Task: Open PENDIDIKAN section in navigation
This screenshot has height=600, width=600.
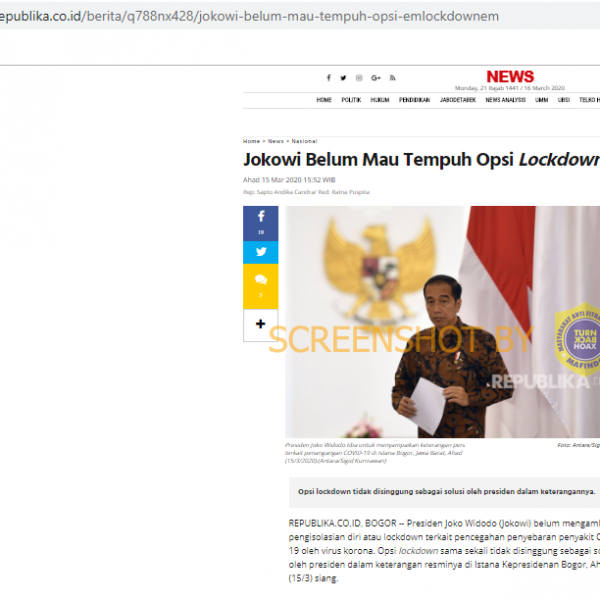Action: (414, 100)
